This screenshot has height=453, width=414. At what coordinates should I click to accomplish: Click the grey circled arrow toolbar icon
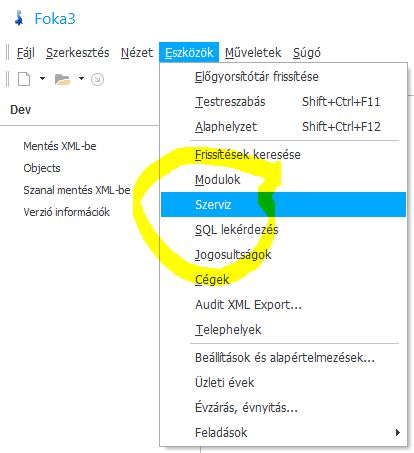point(97,79)
